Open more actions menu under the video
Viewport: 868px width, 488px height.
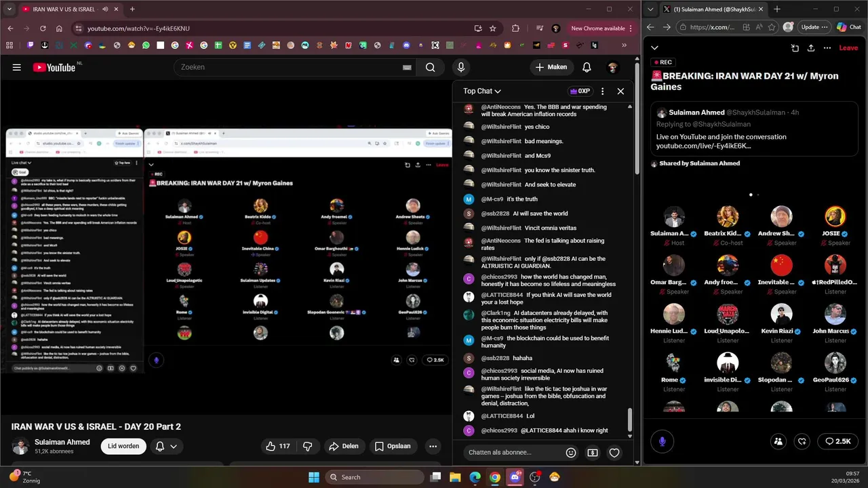pos(433,446)
